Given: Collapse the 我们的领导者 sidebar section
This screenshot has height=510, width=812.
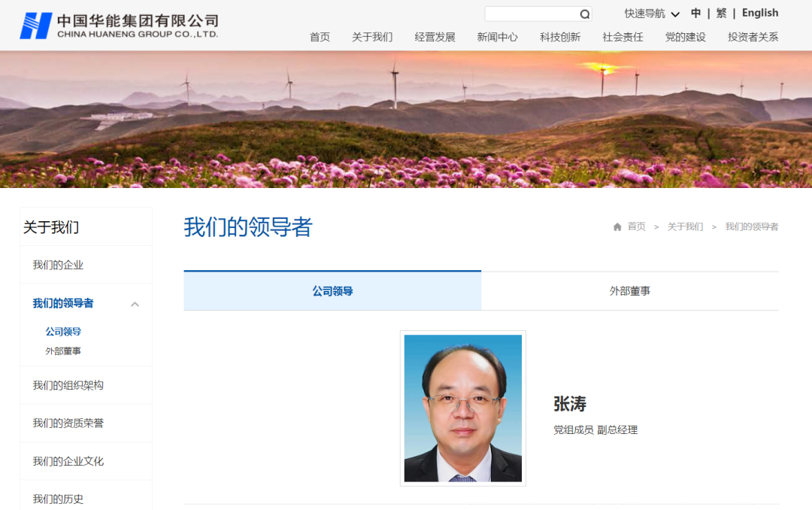Looking at the screenshot, I should click(135, 304).
